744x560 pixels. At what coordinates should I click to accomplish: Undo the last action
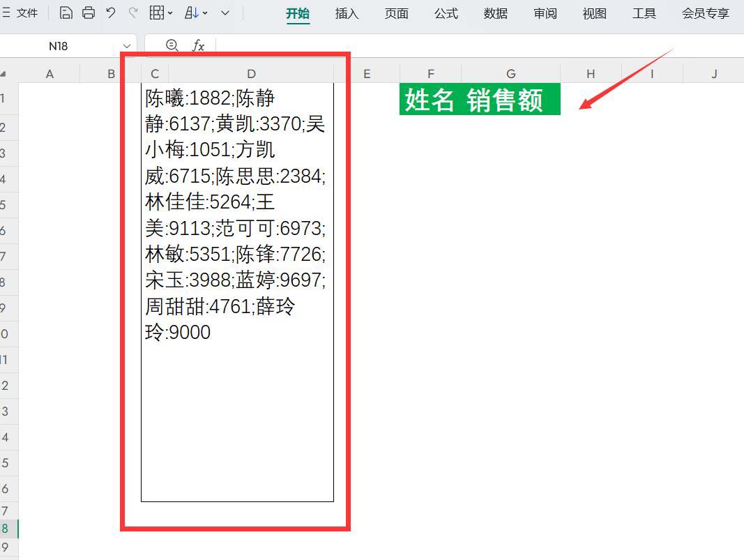pos(110,13)
